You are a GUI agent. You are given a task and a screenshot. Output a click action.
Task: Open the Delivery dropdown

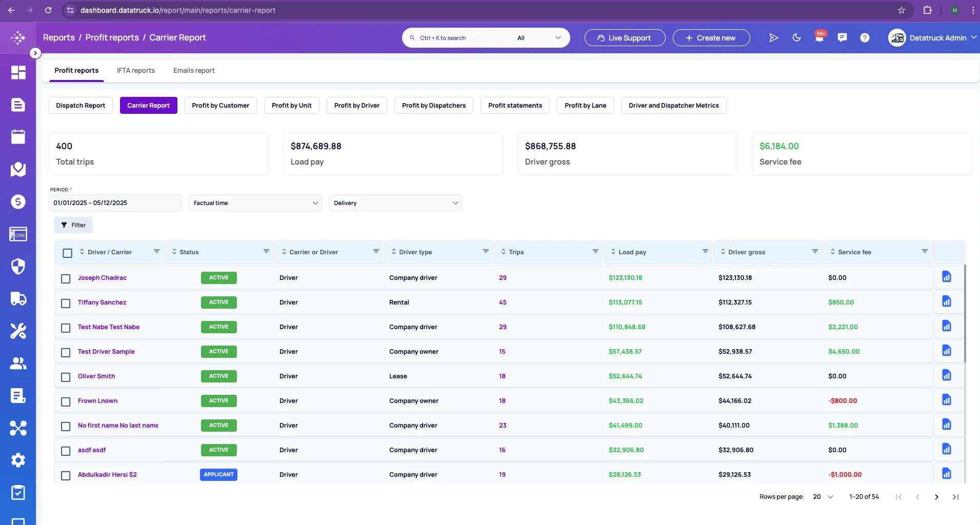click(395, 203)
